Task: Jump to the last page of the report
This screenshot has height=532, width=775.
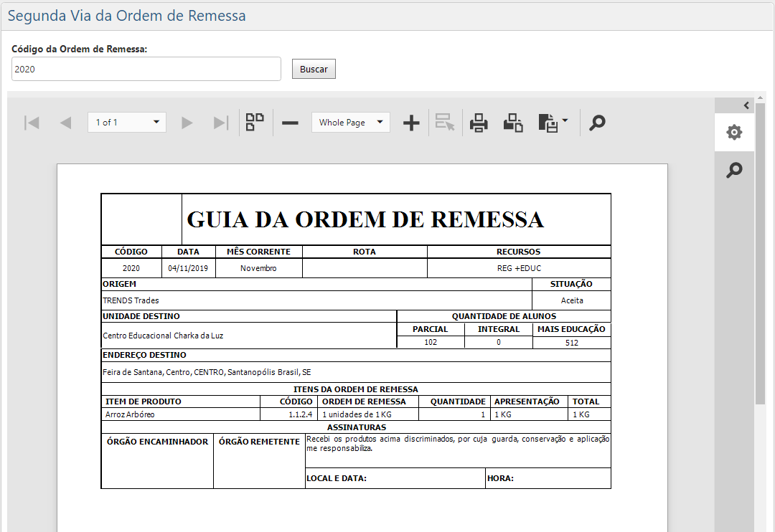Action: [x=220, y=122]
